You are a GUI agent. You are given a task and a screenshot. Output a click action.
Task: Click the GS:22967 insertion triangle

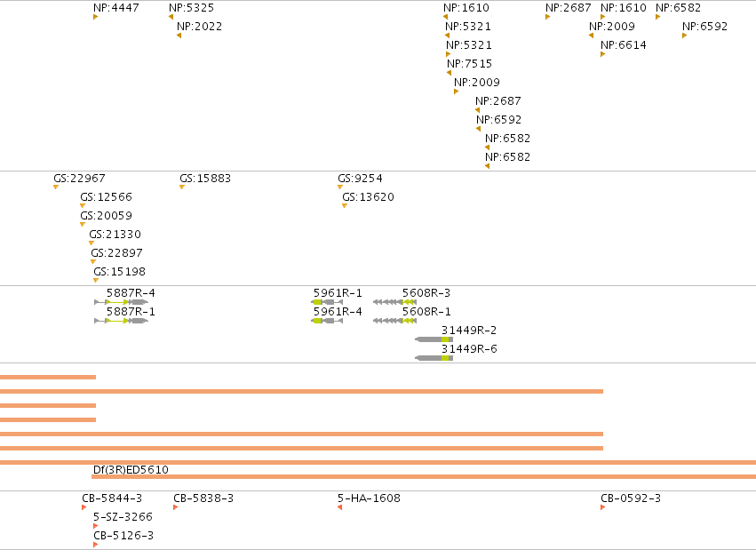pyautogui.click(x=56, y=187)
